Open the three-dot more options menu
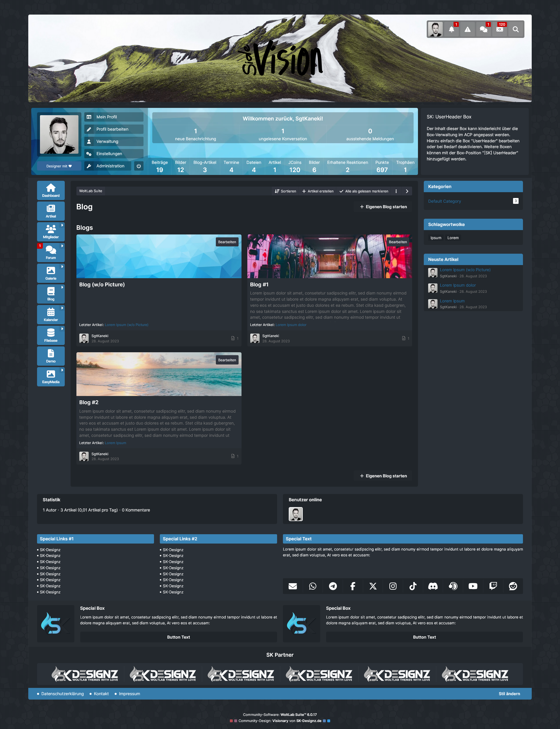Viewport: 560px width, 729px height. [396, 191]
